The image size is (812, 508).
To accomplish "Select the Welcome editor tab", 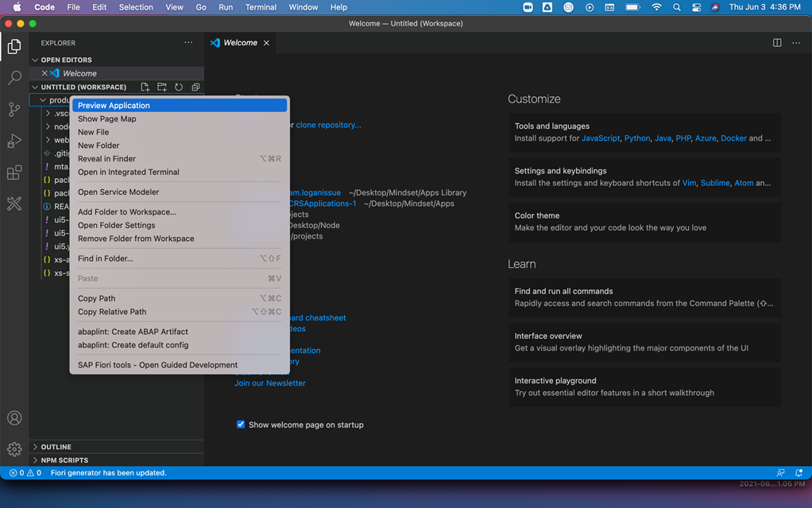I will pos(240,42).
